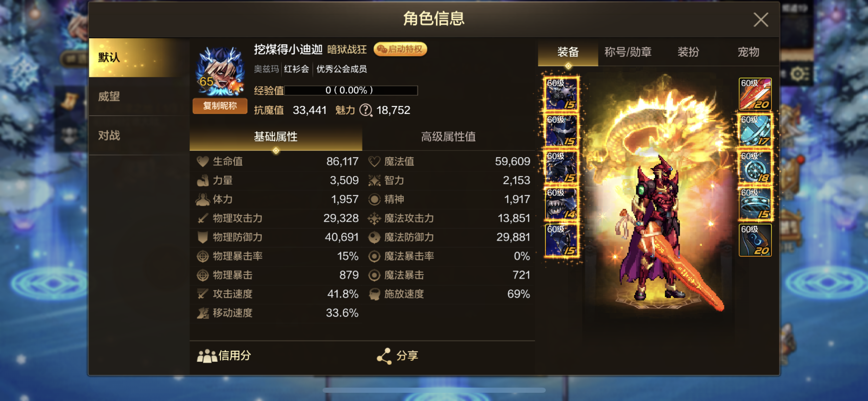Viewport: 868px width, 401px height.
Task: Tap the 启动特权 privilege badge button
Action: (x=400, y=49)
